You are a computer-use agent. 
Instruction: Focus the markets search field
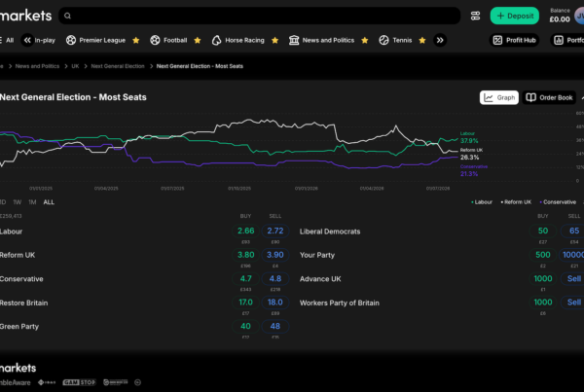click(x=259, y=16)
